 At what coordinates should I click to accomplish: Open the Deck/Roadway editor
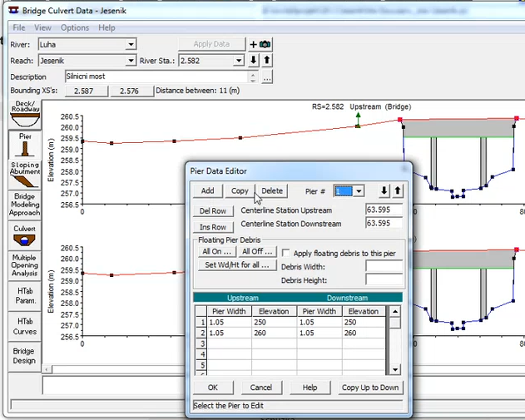click(24, 114)
